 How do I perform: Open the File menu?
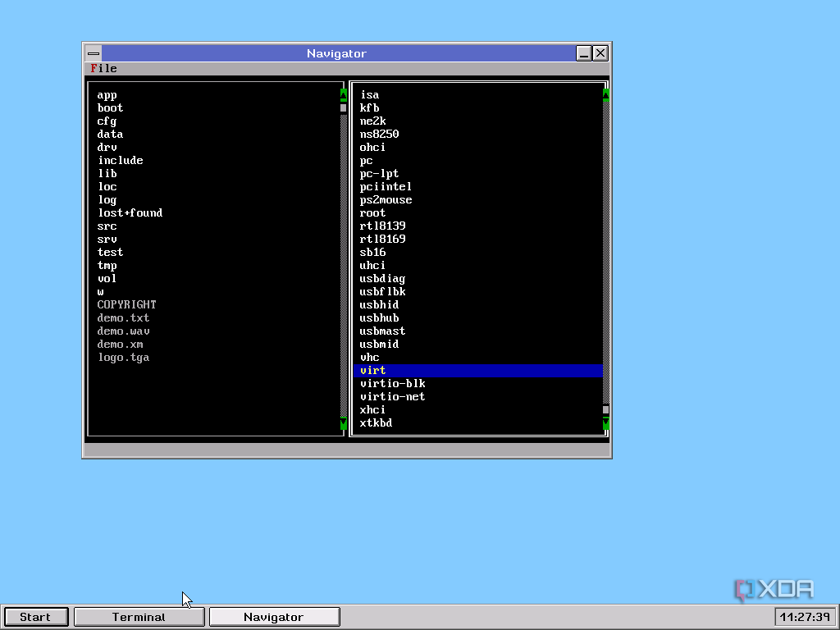pyautogui.click(x=103, y=69)
